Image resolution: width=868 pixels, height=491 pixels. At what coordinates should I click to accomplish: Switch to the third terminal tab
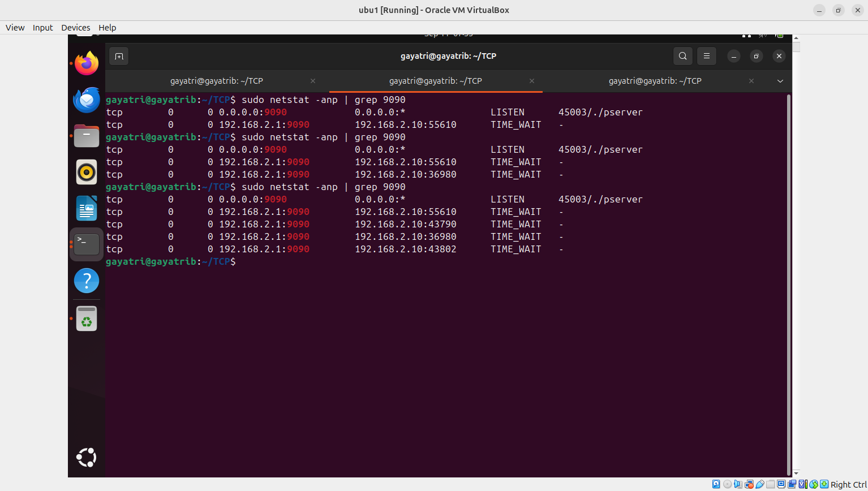(x=655, y=81)
